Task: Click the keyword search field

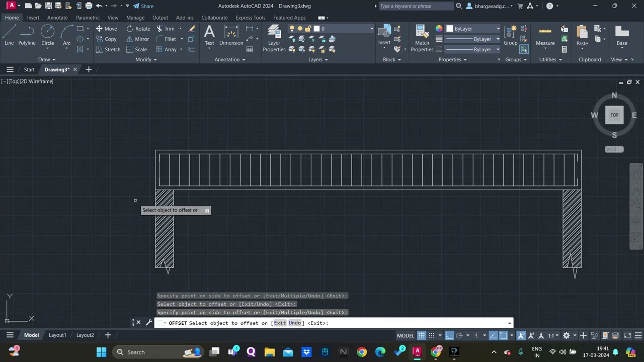Action: pos(417,6)
